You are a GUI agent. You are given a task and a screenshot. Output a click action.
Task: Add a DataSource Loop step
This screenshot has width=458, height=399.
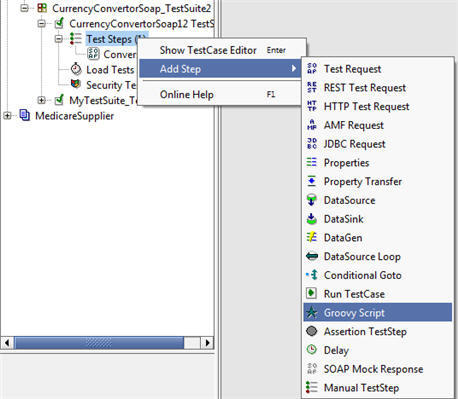pyautogui.click(x=378, y=256)
